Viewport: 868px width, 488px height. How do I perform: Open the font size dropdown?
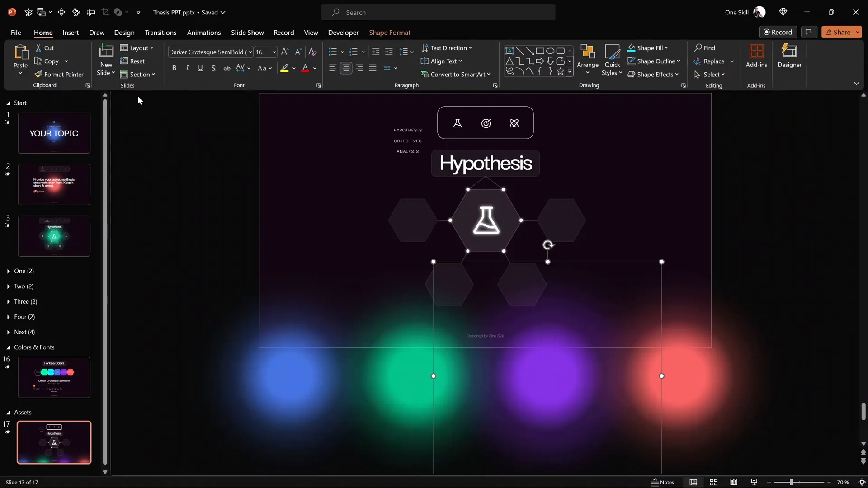coord(274,52)
